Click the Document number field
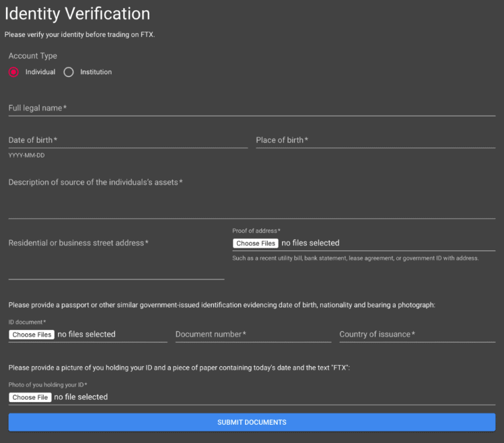504x443 pixels. (253, 335)
